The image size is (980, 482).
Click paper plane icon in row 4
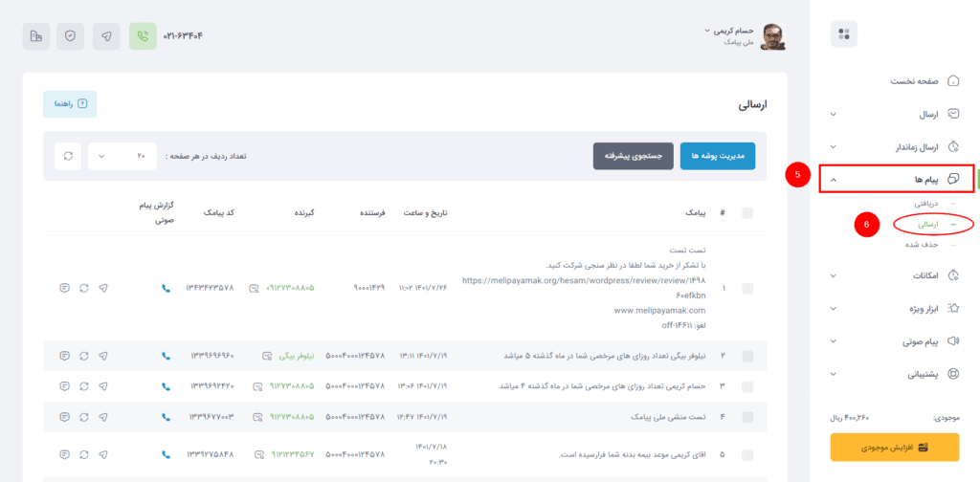coord(103,416)
